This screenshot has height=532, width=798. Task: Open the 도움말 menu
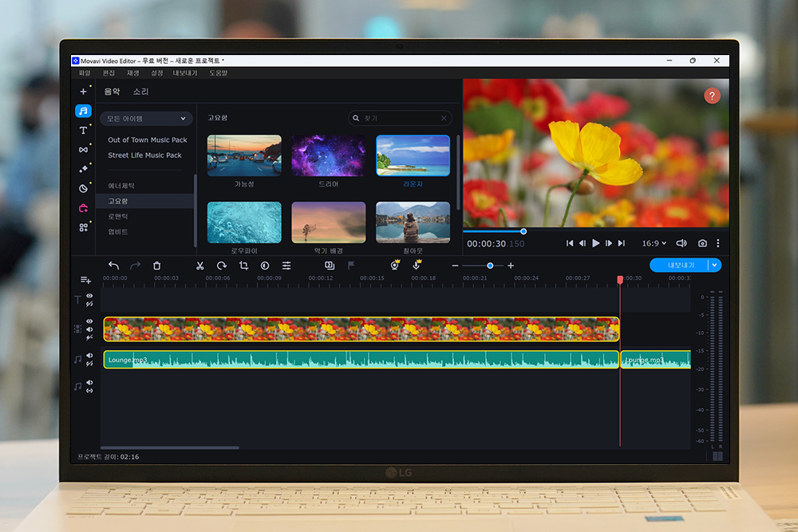pos(219,73)
